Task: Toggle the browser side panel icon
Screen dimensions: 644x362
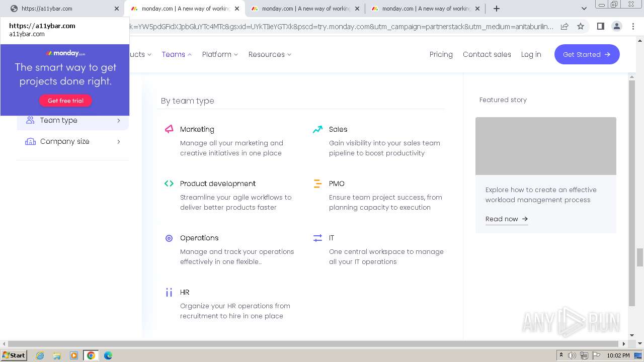Action: pyautogui.click(x=600, y=26)
